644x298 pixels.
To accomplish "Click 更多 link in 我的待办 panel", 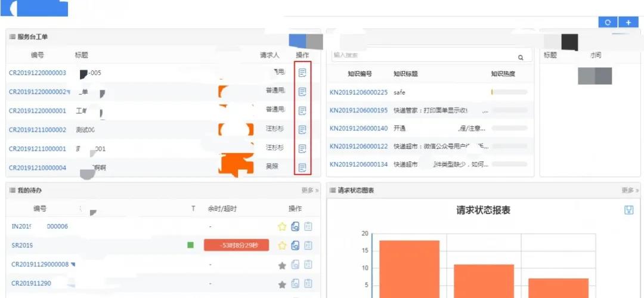I will tap(309, 191).
